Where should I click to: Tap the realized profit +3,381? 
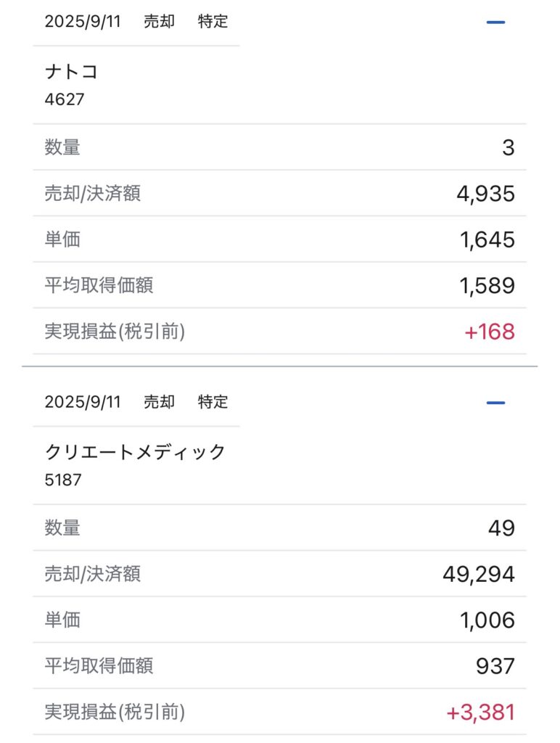point(480,713)
